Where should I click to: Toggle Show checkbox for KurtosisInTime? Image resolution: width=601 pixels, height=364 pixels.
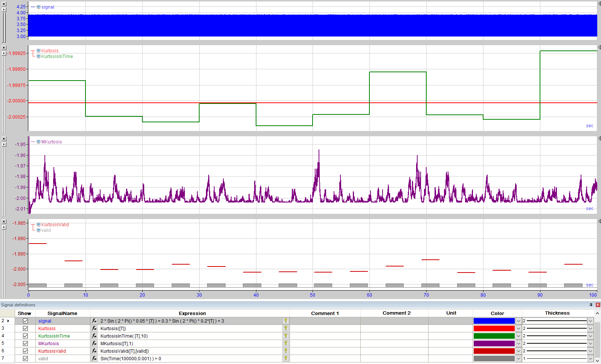click(x=26, y=336)
